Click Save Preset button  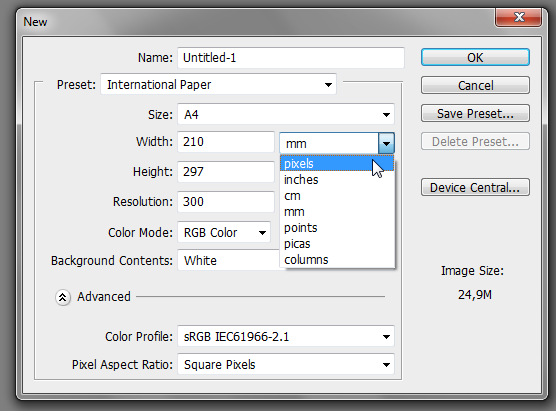pyautogui.click(x=475, y=113)
